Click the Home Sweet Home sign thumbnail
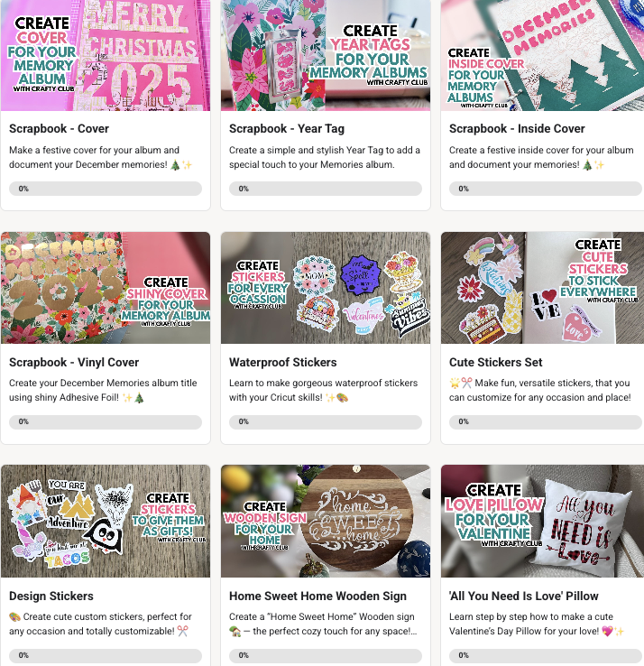Viewport: 644px width, 666px height. (x=326, y=522)
